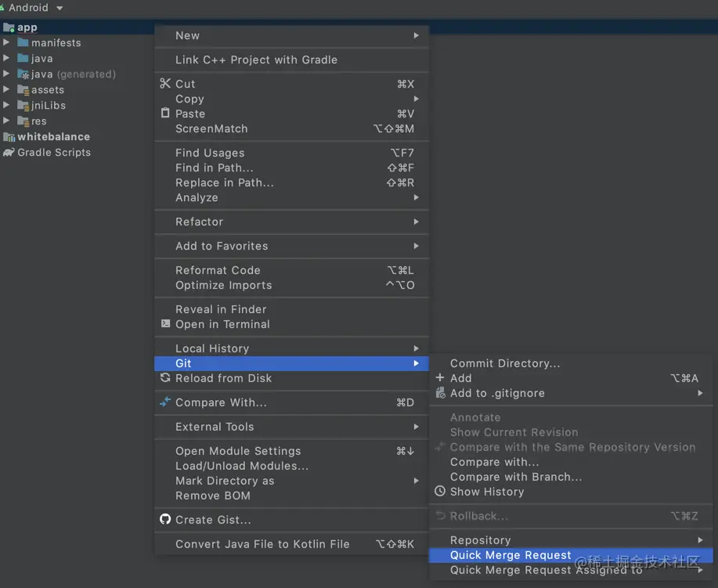The height and width of the screenshot is (588, 718).
Task: Click the Cut scissors icon
Action: click(165, 83)
